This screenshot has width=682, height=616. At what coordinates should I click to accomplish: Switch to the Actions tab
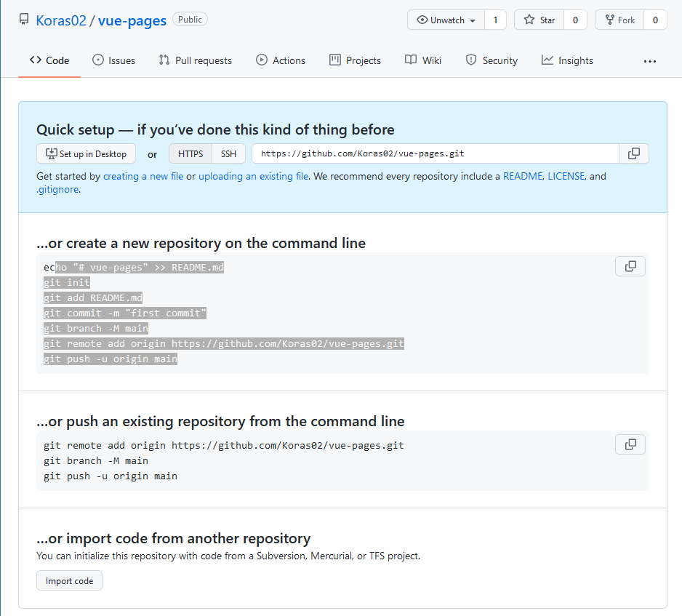point(281,60)
